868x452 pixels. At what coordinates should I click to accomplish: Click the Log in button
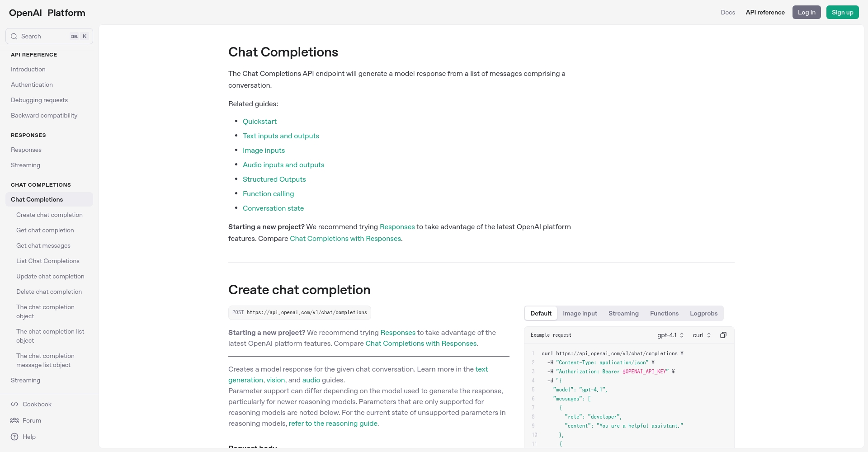(807, 12)
